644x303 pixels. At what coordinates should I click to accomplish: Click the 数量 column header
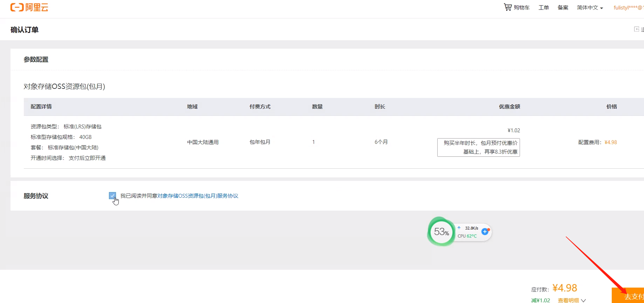click(317, 106)
